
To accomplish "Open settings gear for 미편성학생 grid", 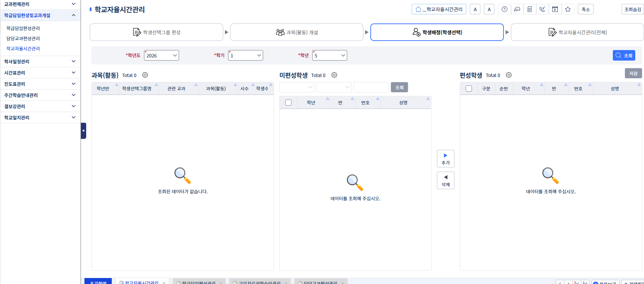I will [x=334, y=75].
